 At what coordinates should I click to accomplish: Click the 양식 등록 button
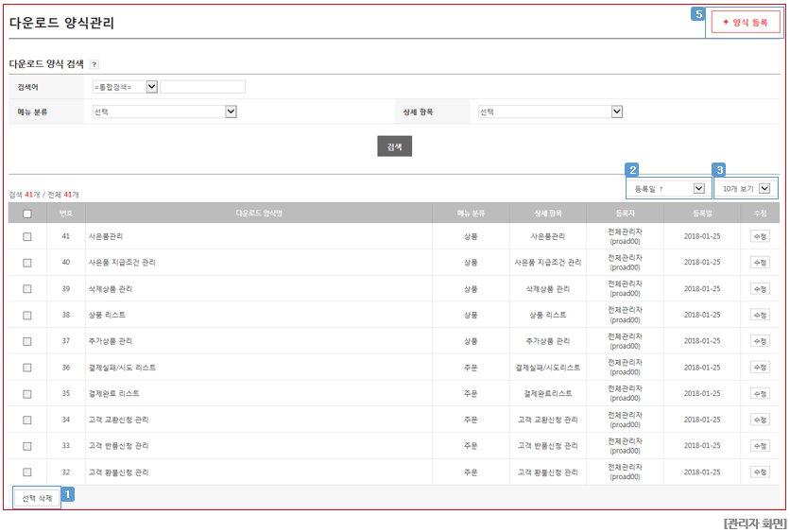tap(746, 23)
